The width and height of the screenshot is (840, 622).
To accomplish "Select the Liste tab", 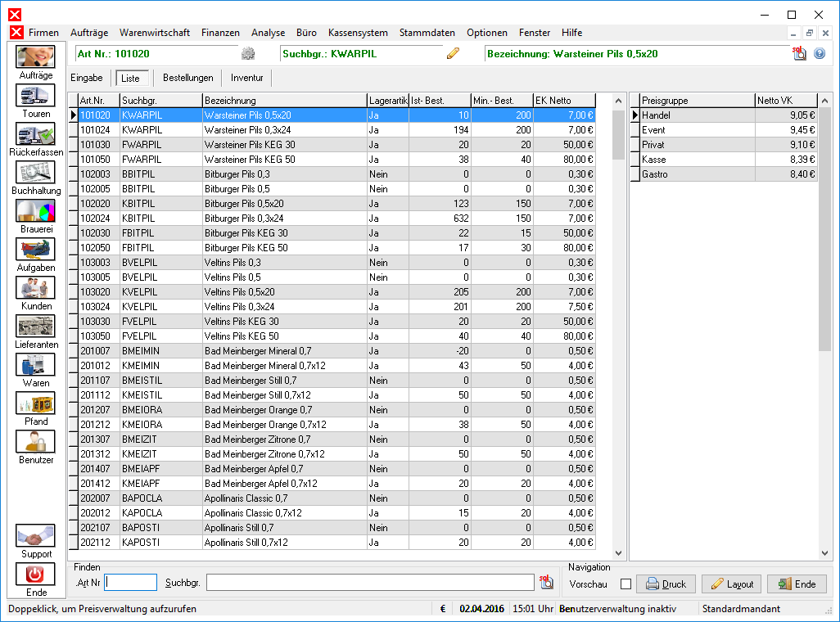I will pyautogui.click(x=131, y=79).
